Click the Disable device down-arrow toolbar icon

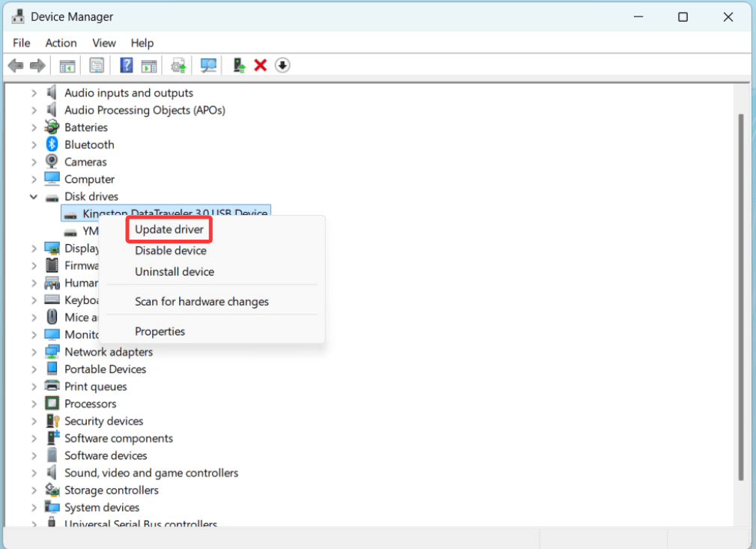tap(282, 65)
